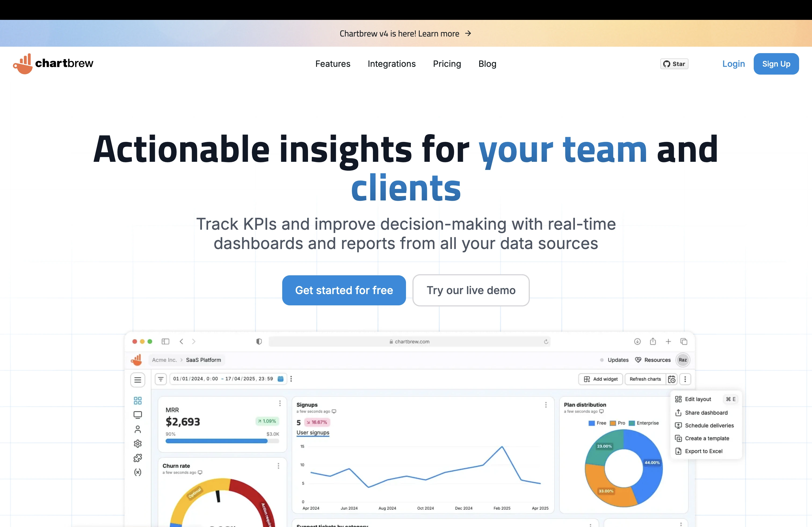Go to the Pricing page

(447, 64)
